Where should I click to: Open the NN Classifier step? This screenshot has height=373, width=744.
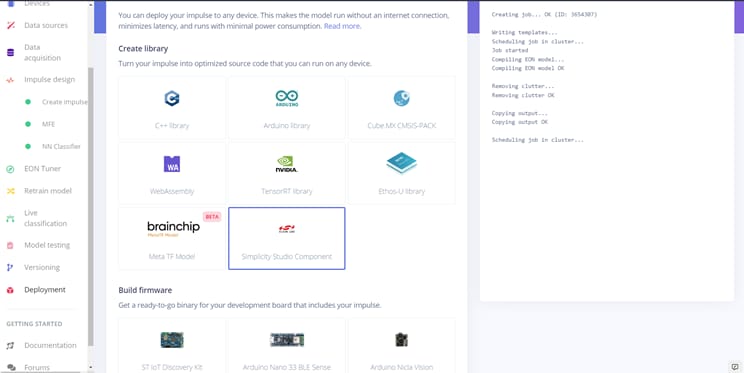click(61, 146)
